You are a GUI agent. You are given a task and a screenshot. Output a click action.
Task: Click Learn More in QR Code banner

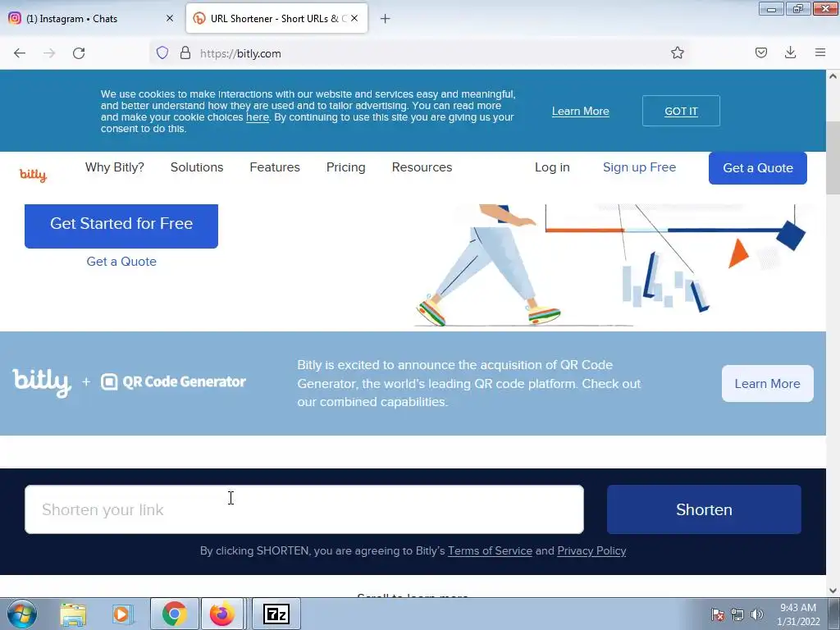point(767,384)
